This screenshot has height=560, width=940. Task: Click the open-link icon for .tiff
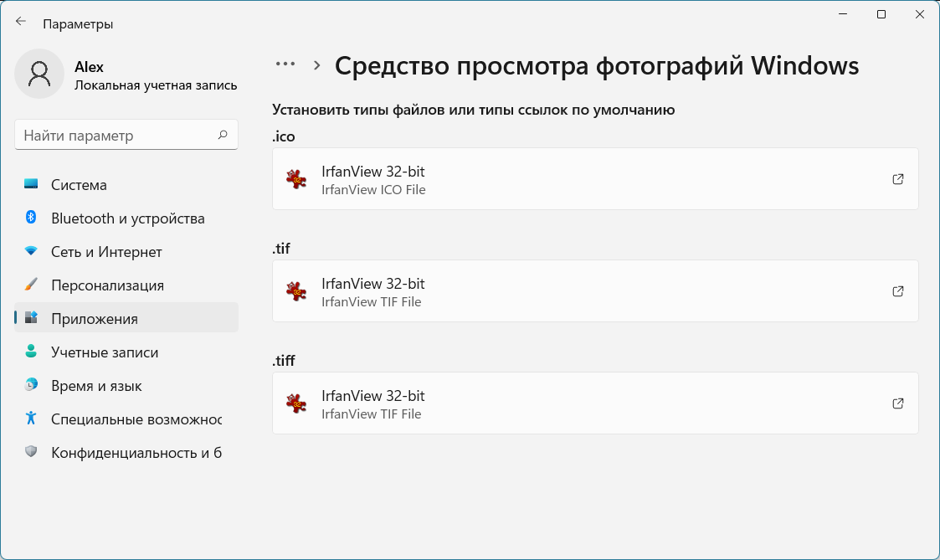[x=898, y=403]
